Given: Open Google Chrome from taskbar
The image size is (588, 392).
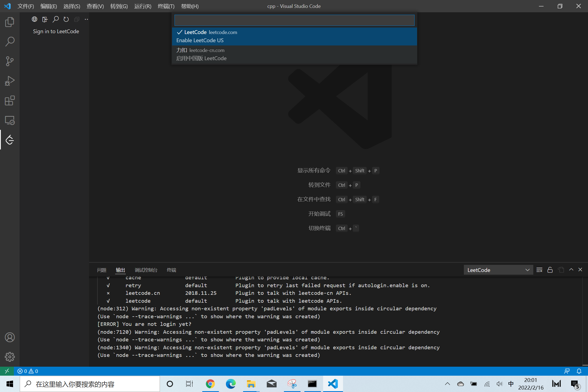Looking at the screenshot, I should [210, 384].
